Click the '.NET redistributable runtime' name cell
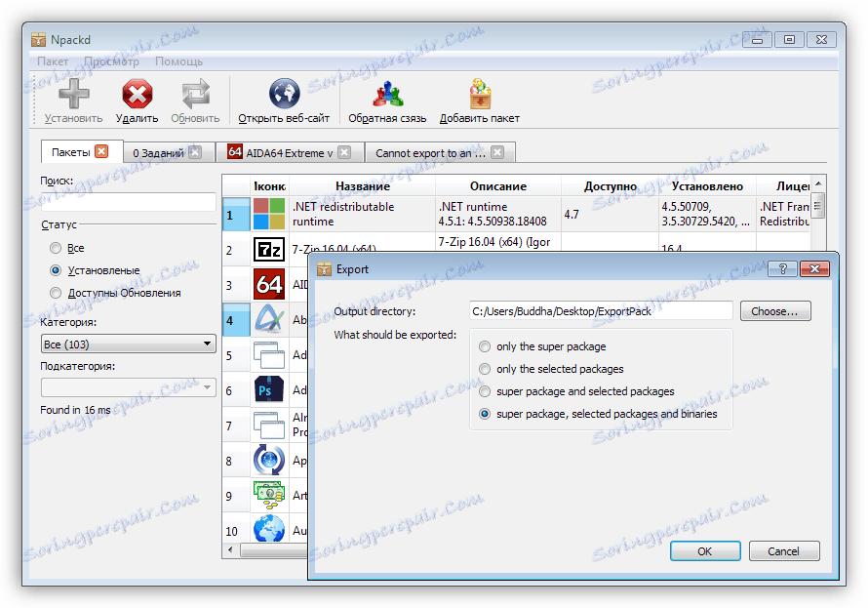 (x=363, y=215)
